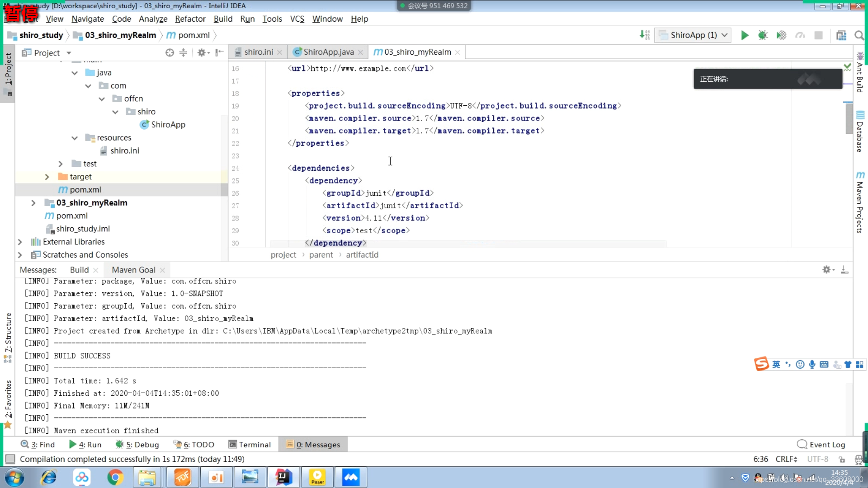
Task: Expand External Libraries node
Action: pos(20,242)
